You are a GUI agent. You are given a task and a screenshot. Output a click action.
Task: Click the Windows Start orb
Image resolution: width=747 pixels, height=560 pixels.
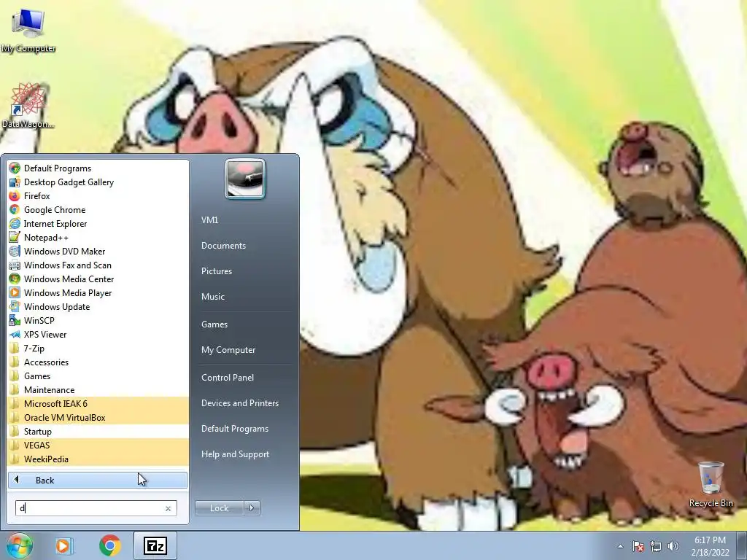(x=20, y=545)
